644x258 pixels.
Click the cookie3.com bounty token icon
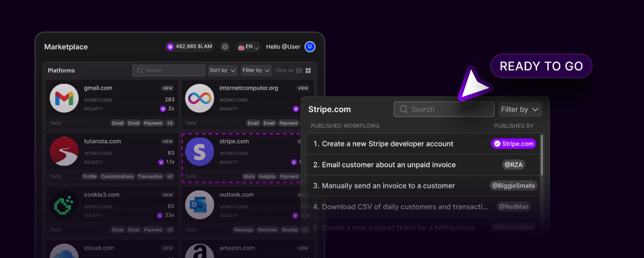pyautogui.click(x=160, y=215)
